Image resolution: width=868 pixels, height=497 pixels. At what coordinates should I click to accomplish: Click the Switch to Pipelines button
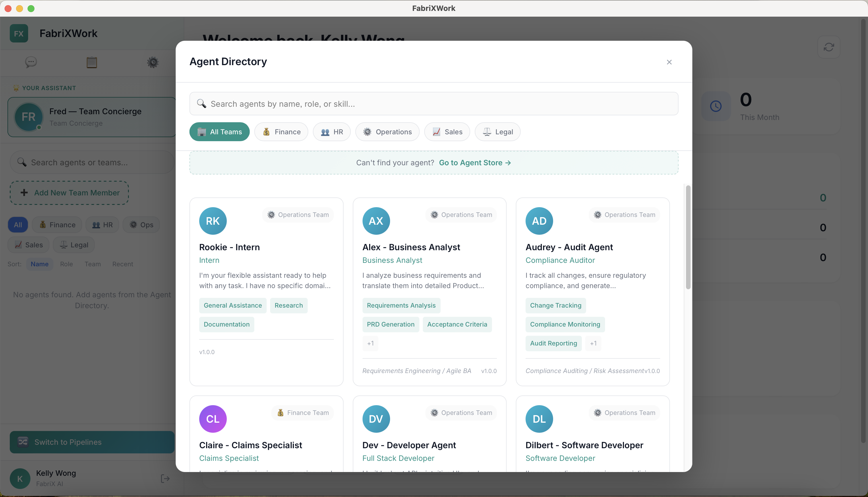coord(92,442)
